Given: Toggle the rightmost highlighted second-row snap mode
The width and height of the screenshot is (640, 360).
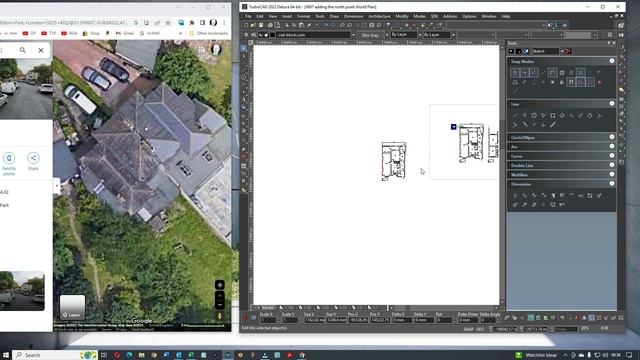Looking at the screenshot, I should [x=590, y=82].
